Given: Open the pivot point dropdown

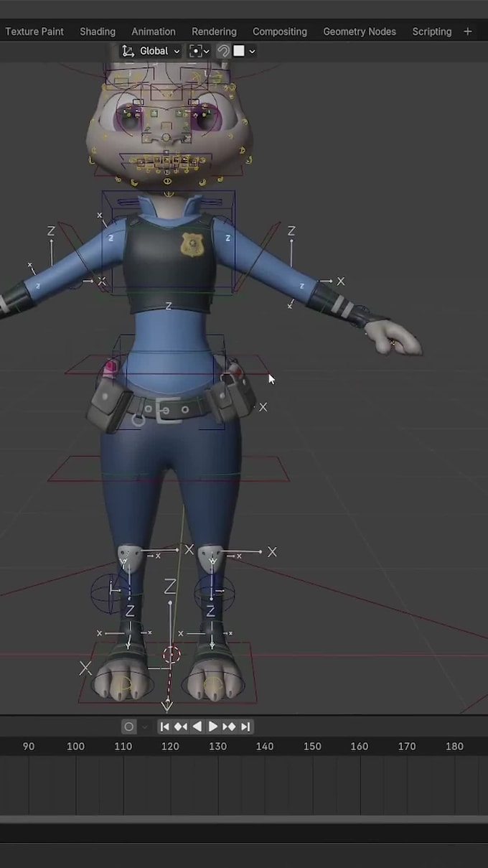Looking at the screenshot, I should [199, 51].
